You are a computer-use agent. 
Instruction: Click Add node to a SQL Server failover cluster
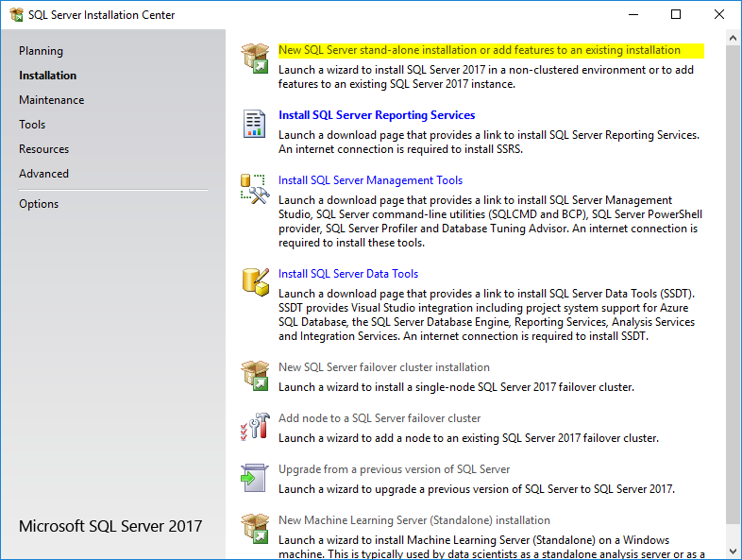(379, 419)
